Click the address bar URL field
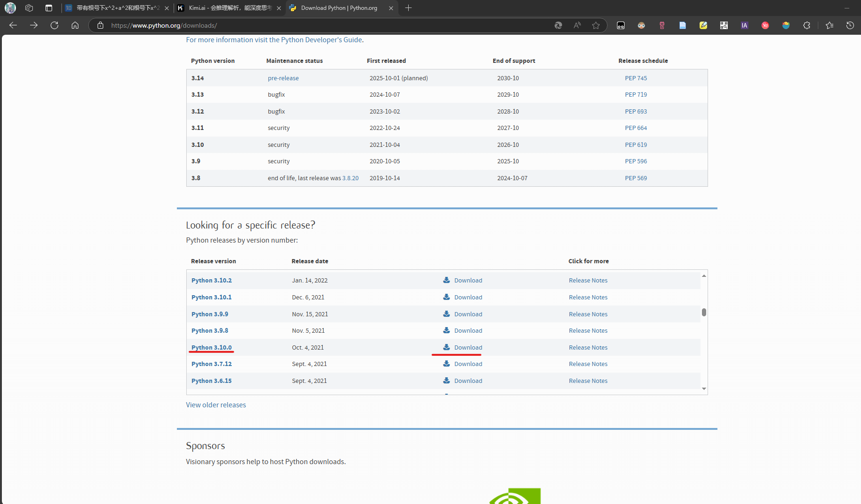Image resolution: width=861 pixels, height=504 pixels. click(x=328, y=25)
